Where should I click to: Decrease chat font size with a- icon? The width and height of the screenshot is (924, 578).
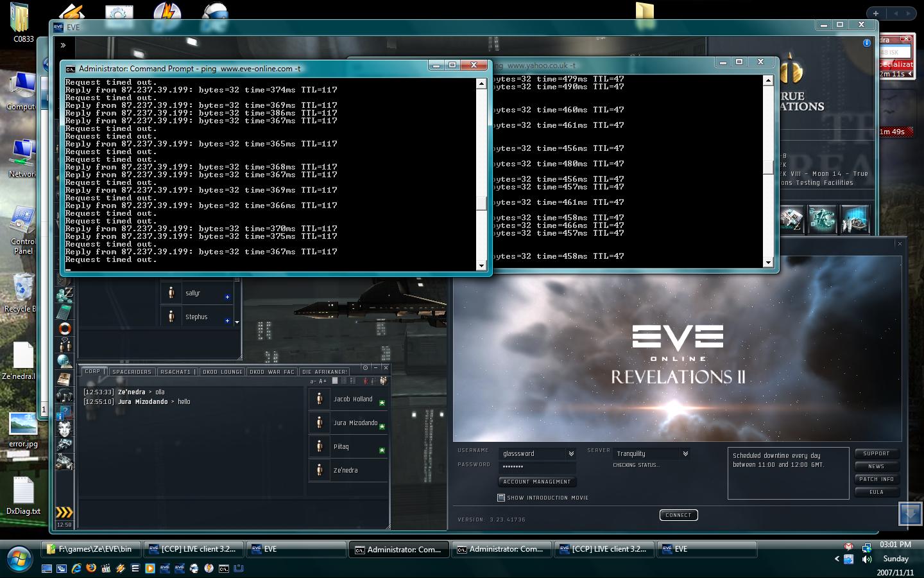(313, 381)
